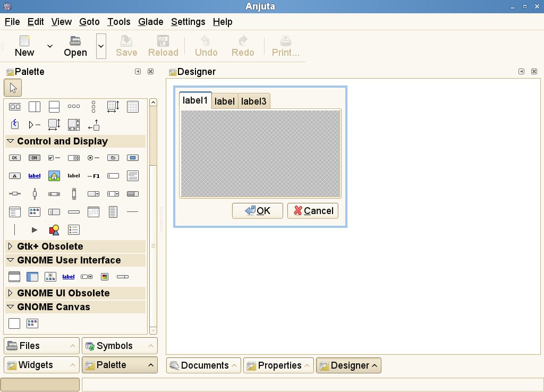The height and width of the screenshot is (392, 544).
Task: Select Icon widget under GNOME Canvas section
Action: (x=32, y=323)
